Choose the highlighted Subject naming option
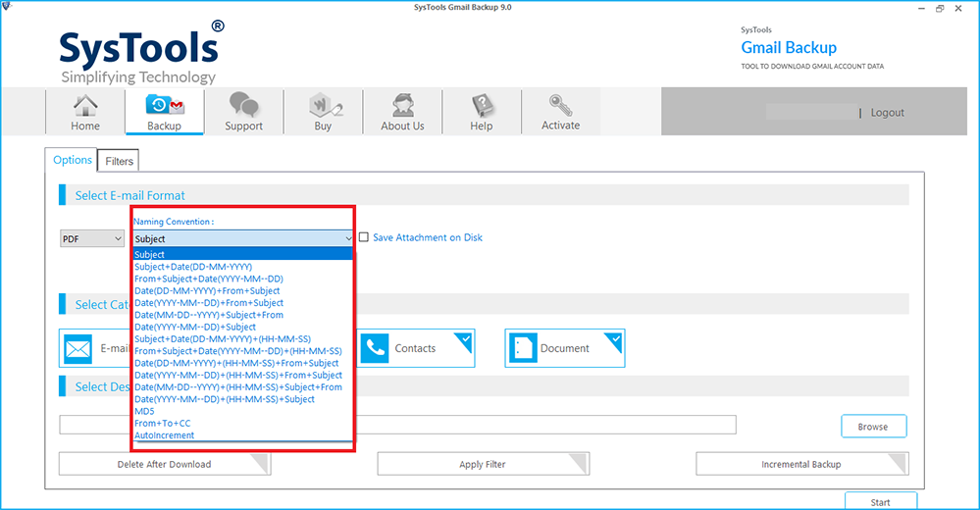Viewport: 980px width, 510px height. [x=243, y=254]
